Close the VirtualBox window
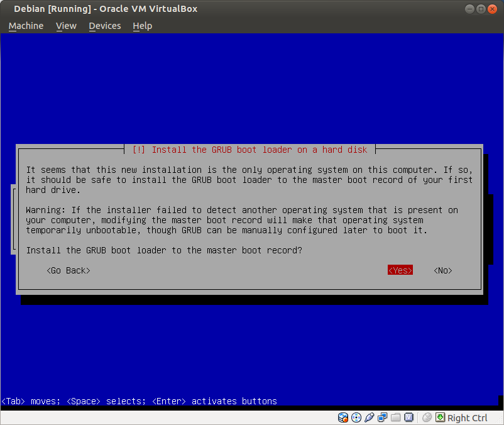The width and height of the screenshot is (504, 425). (x=492, y=9)
